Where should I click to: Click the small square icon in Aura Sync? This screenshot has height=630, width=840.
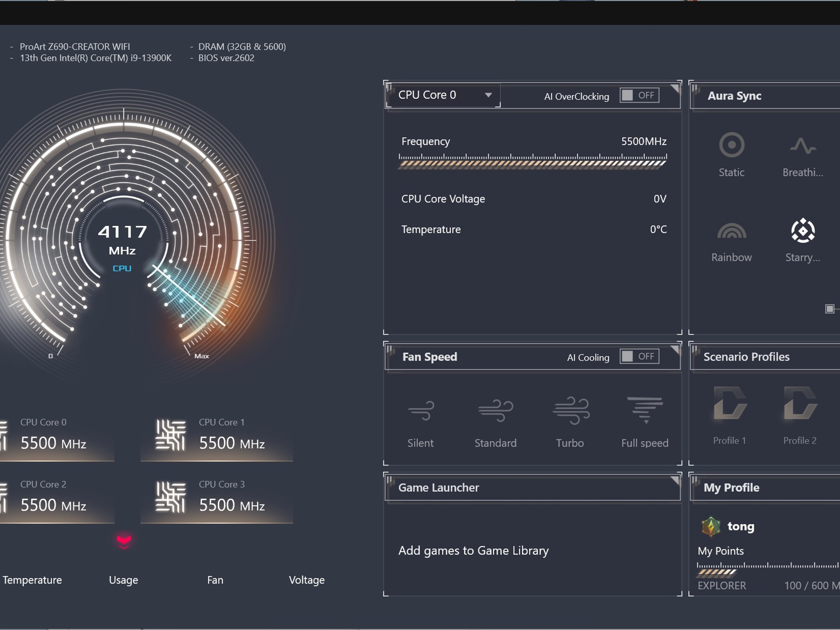pyautogui.click(x=830, y=309)
